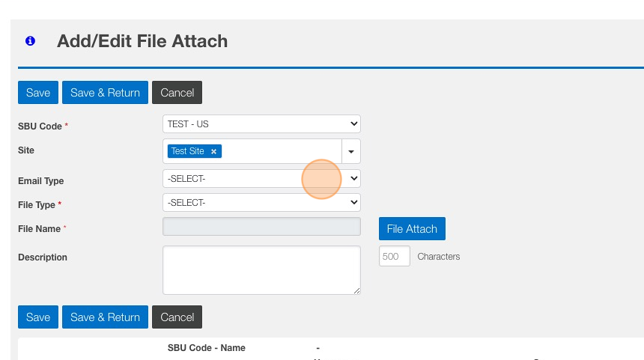Focus the Description text area
This screenshot has height=360, width=644.
(x=261, y=270)
